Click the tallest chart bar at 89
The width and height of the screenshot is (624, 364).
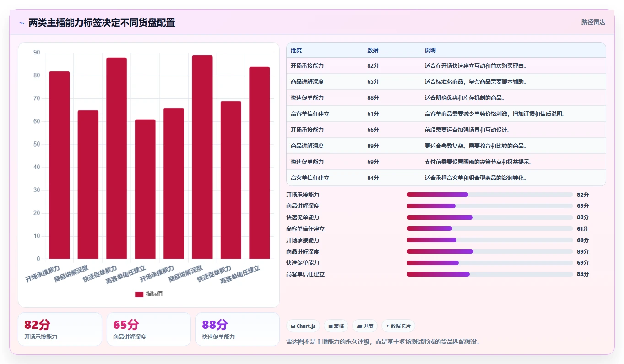pyautogui.click(x=202, y=157)
